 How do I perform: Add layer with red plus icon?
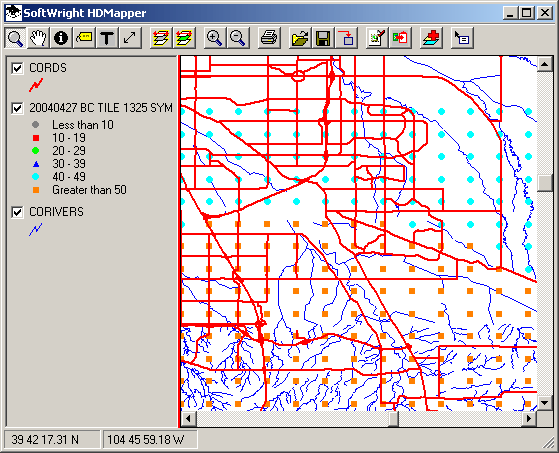pos(431,38)
